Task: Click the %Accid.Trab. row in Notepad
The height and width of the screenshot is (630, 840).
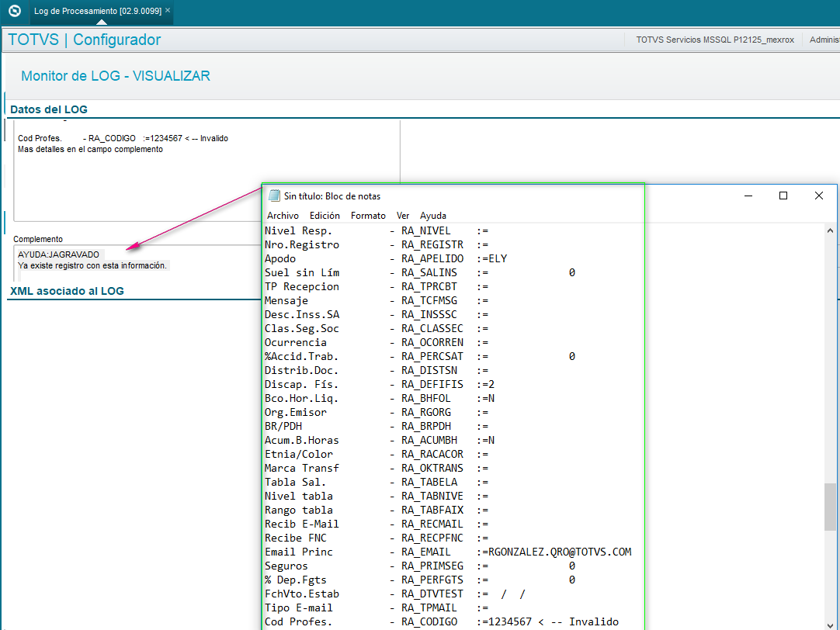Action: pyautogui.click(x=420, y=356)
